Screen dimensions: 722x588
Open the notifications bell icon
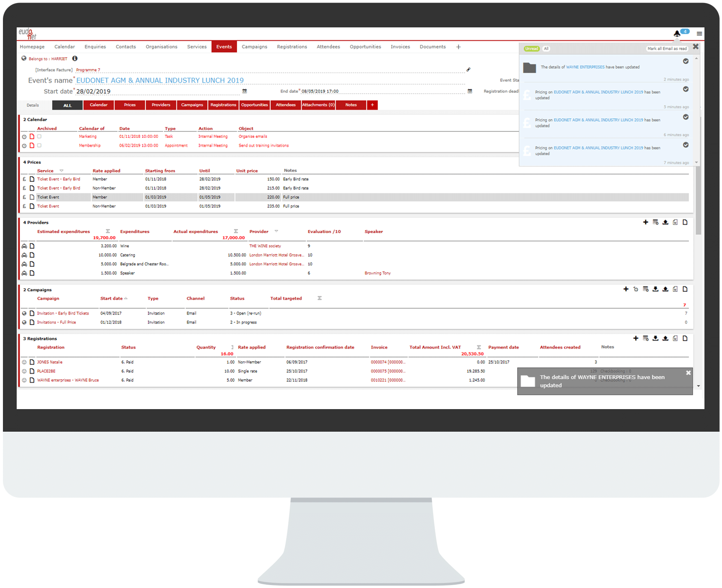tap(677, 33)
